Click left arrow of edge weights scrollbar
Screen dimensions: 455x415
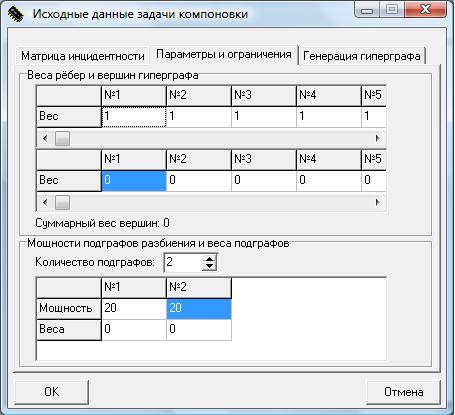[45, 138]
